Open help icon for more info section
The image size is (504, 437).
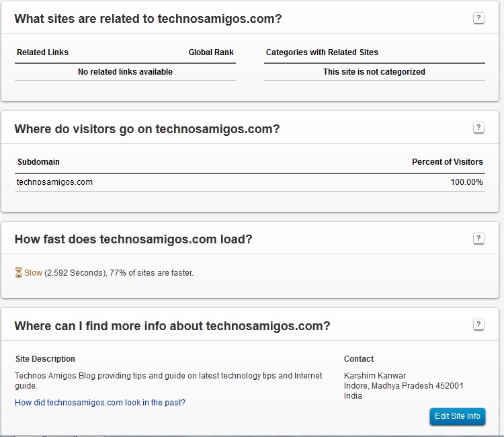[x=478, y=325]
